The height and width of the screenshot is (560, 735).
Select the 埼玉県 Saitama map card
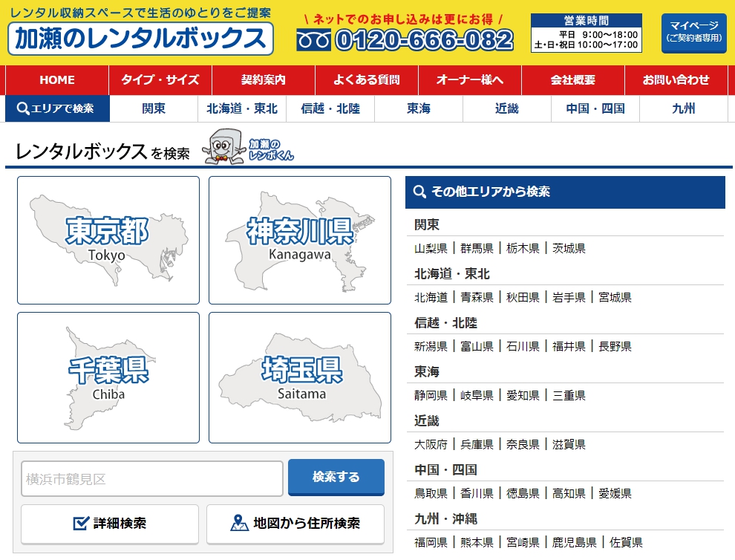click(300, 377)
